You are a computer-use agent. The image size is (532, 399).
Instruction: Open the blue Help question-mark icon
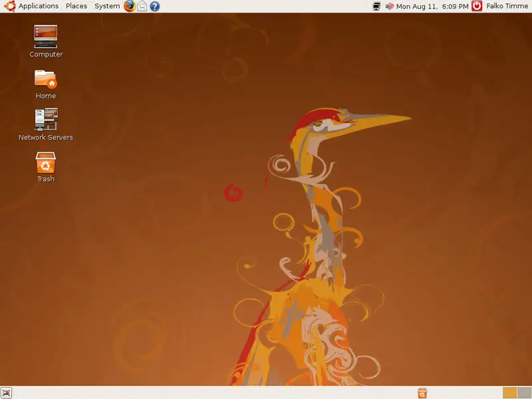[x=155, y=6]
